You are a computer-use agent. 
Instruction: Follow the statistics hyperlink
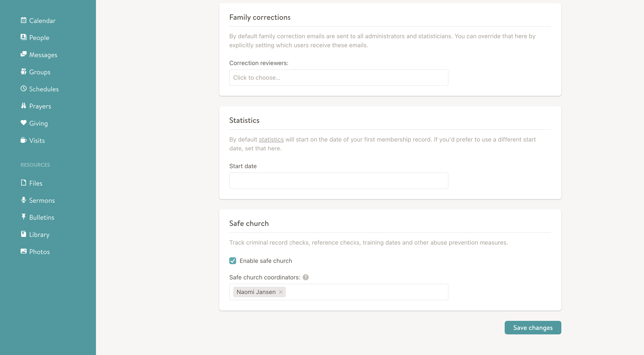(x=271, y=139)
